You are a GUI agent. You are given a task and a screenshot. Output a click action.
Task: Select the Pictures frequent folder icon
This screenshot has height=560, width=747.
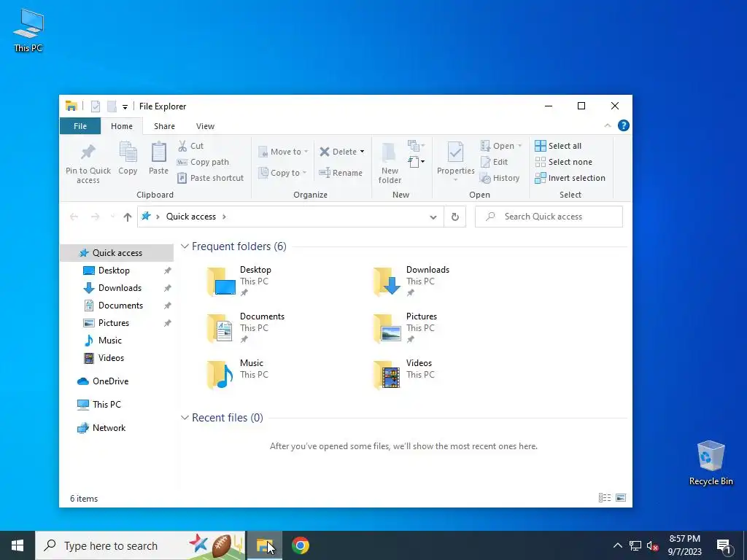click(x=387, y=328)
